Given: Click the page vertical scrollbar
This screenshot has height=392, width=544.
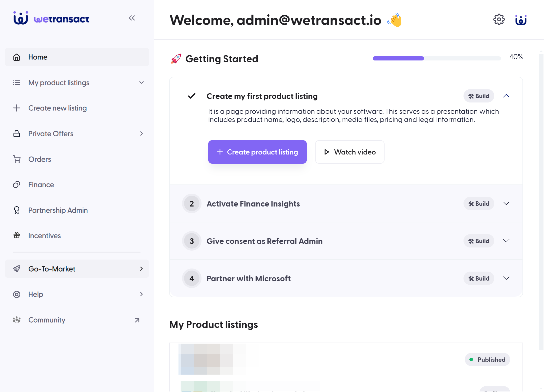Looking at the screenshot, I should point(541,201).
